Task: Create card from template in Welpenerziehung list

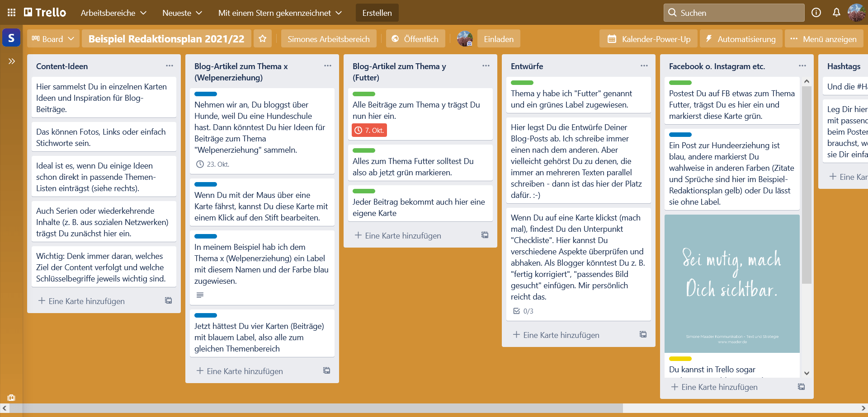Action: click(x=327, y=370)
